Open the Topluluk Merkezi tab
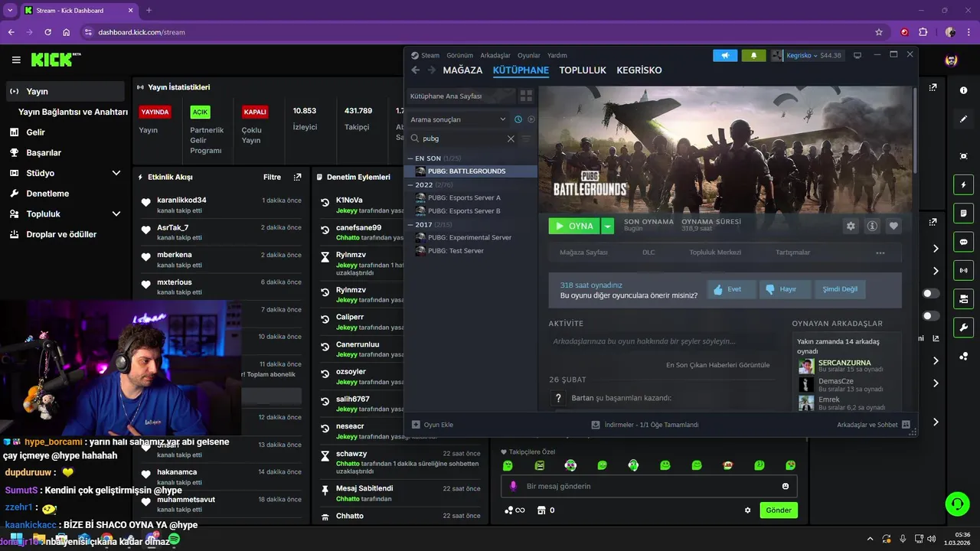Viewport: 980px width, 551px height. [x=714, y=253]
